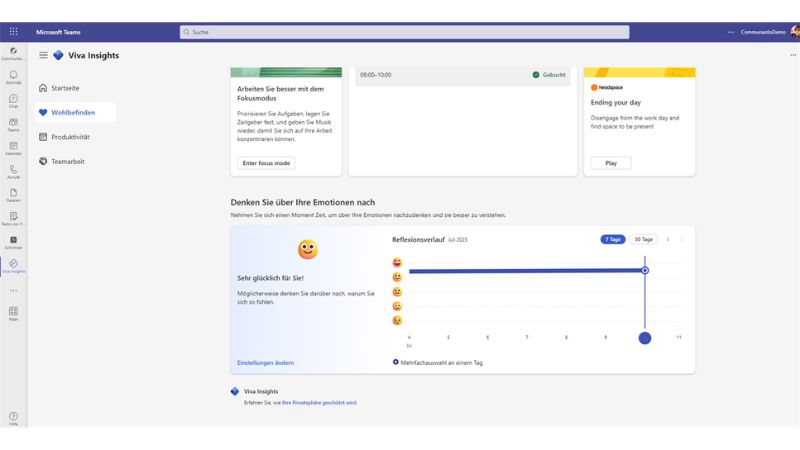
Task: Select day 4 on chart axis
Action: [409, 337]
